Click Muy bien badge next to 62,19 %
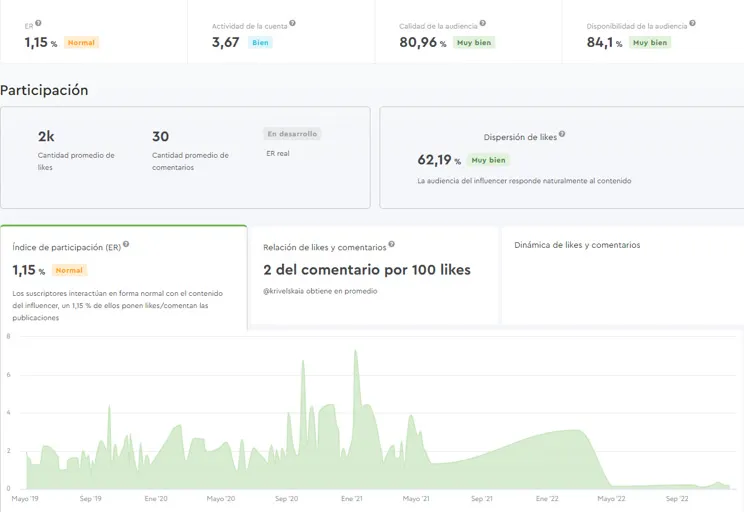The image size is (744, 512). pos(488,160)
